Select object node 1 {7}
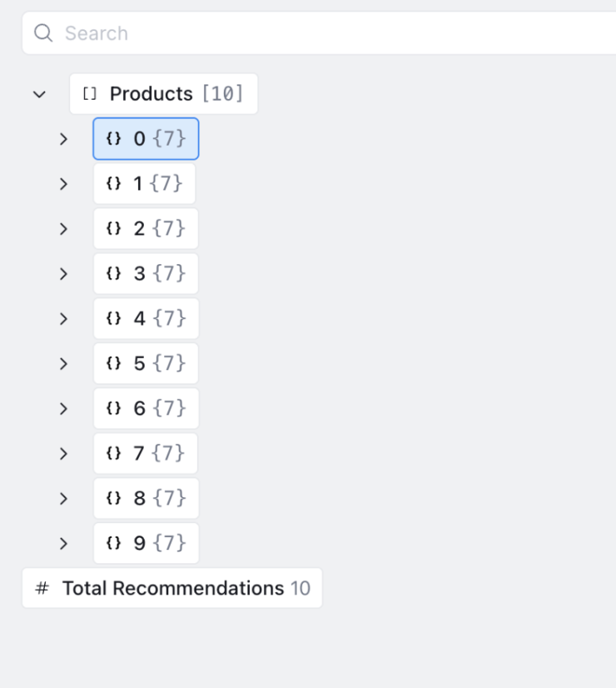Screen dimensions: 616x688 (144, 183)
